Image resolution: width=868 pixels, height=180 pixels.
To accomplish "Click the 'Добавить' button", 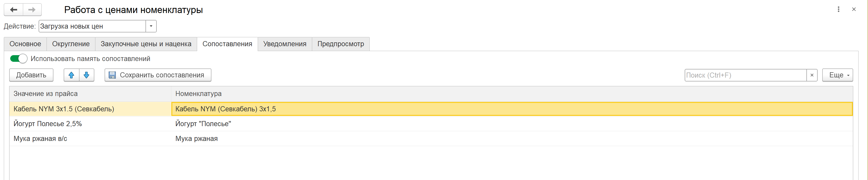I will point(31,75).
